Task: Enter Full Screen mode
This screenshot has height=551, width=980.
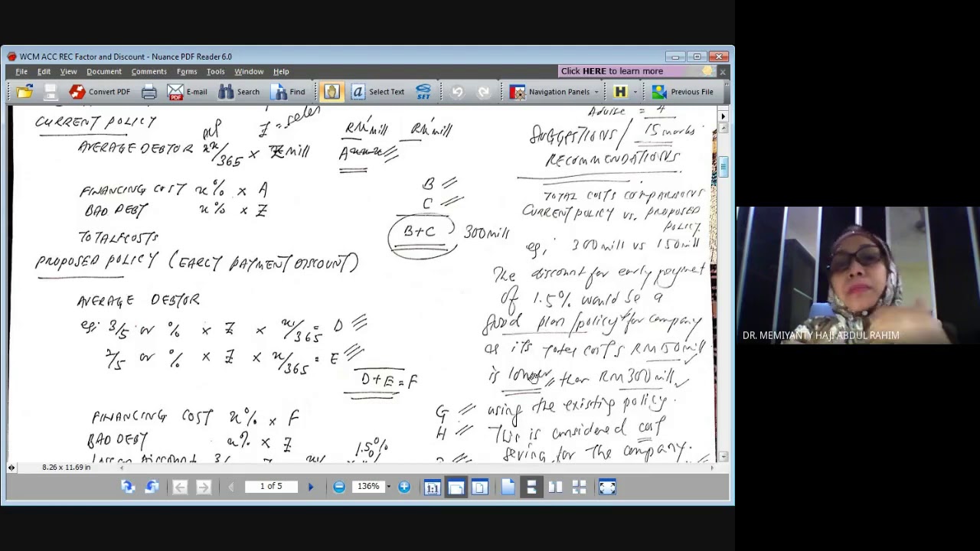Action: (x=607, y=487)
